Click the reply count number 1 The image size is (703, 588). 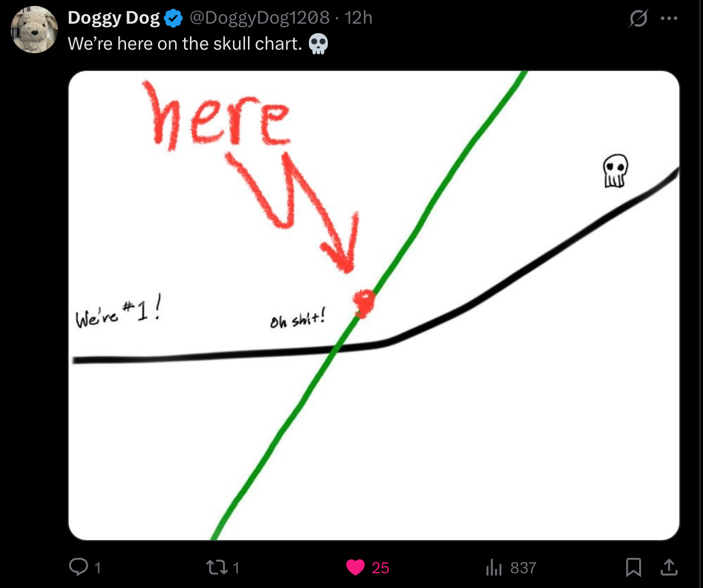(98, 568)
